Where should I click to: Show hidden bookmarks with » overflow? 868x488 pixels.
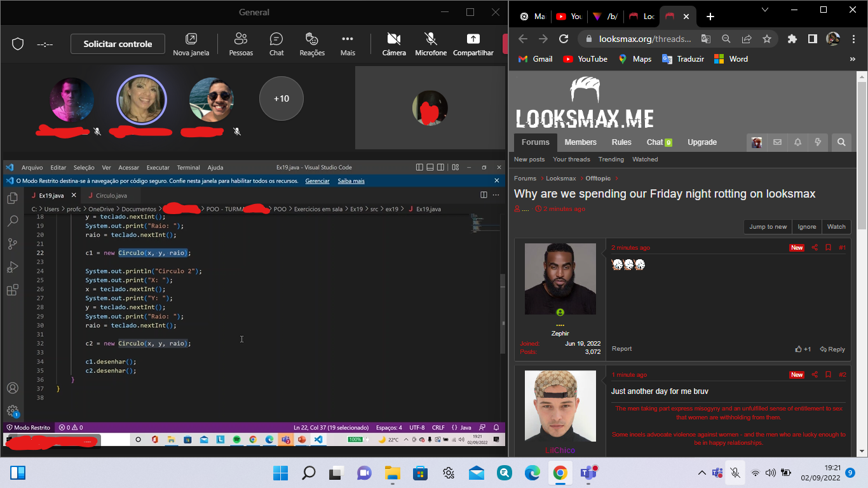click(853, 58)
